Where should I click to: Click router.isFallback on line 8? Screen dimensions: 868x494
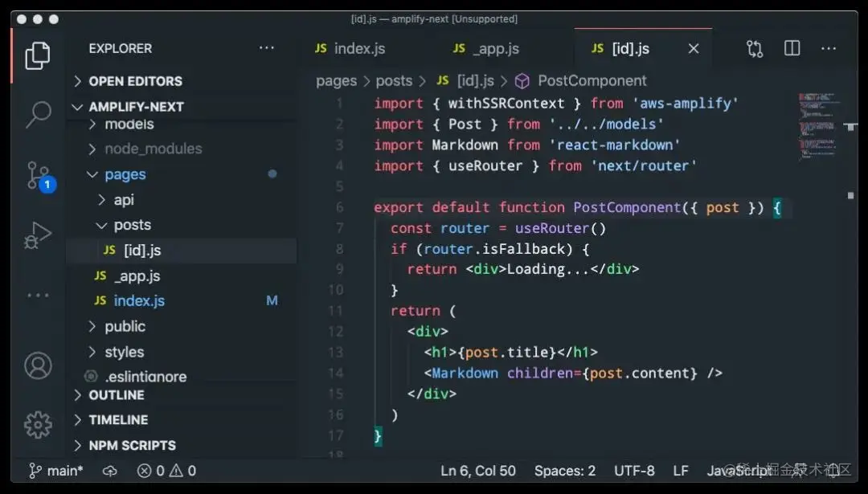pos(493,249)
